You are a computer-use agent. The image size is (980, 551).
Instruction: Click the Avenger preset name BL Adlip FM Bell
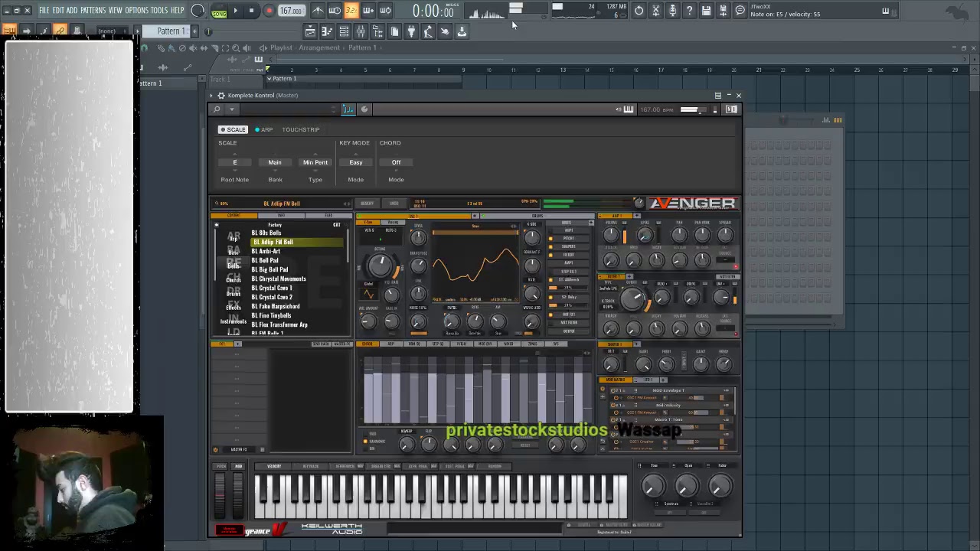(x=282, y=204)
